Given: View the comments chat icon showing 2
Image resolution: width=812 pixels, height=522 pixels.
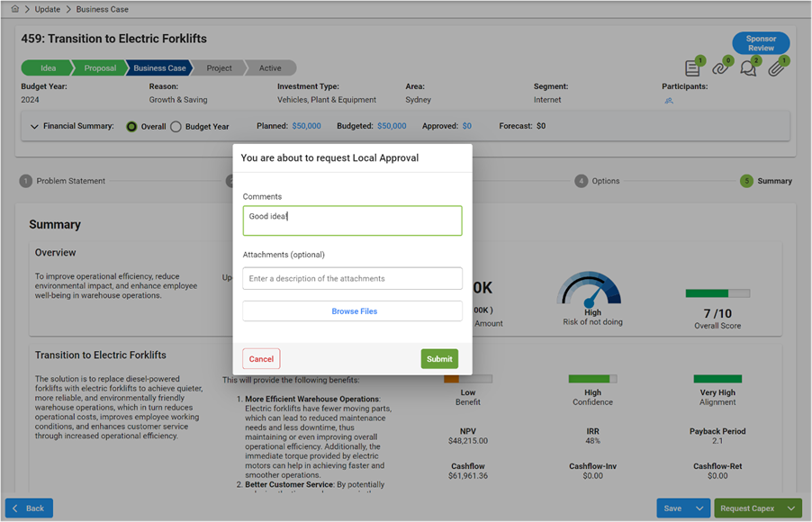Looking at the screenshot, I should click(747, 69).
